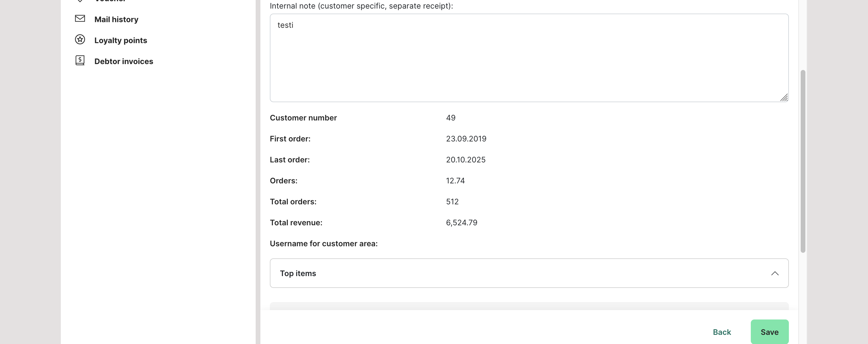Click the customer number value 49

tap(451, 118)
